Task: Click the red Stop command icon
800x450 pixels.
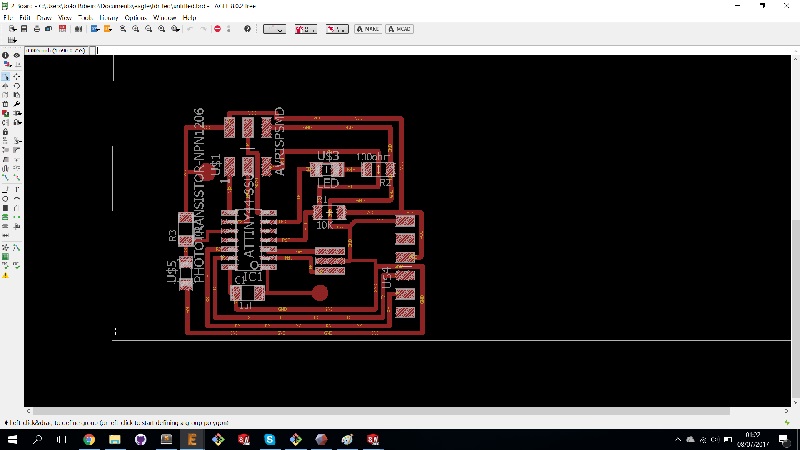Action: 217,29
